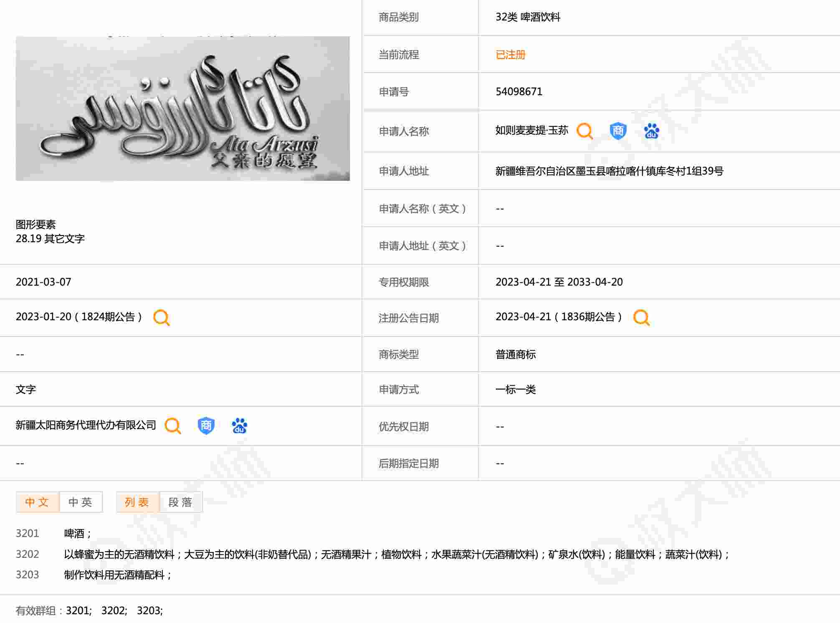Screen dimensions: 840x623
Task: Click application number 54098671
Action: (519, 91)
